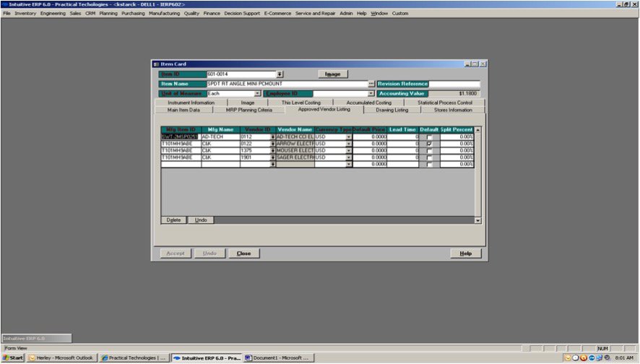Uncheck Default checkbox for ARROW ELECTR row
The width and height of the screenshot is (640, 364).
[x=429, y=144]
